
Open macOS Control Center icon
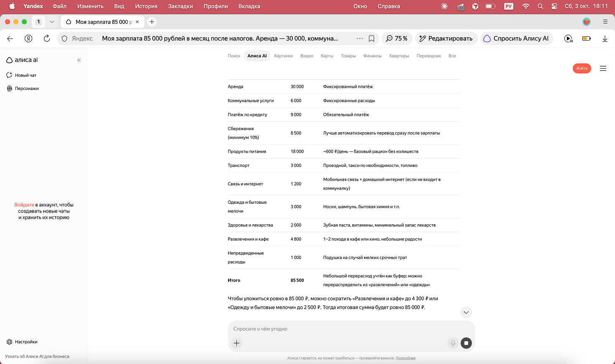(554, 6)
